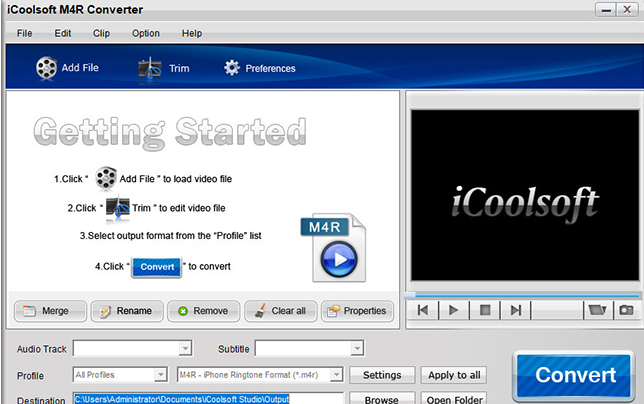This screenshot has height=404, width=644.
Task: Open profile Settings
Action: (x=382, y=375)
